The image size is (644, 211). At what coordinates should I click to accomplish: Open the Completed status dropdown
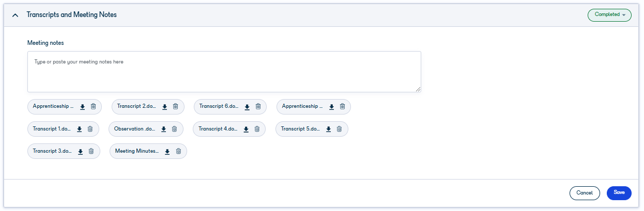pyautogui.click(x=609, y=15)
